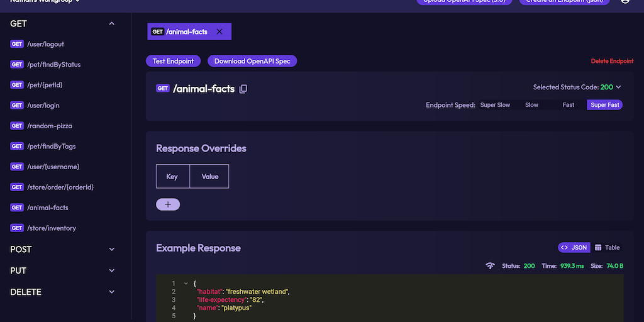Open the /random-pizza endpoint
644x322 pixels.
tap(49, 126)
